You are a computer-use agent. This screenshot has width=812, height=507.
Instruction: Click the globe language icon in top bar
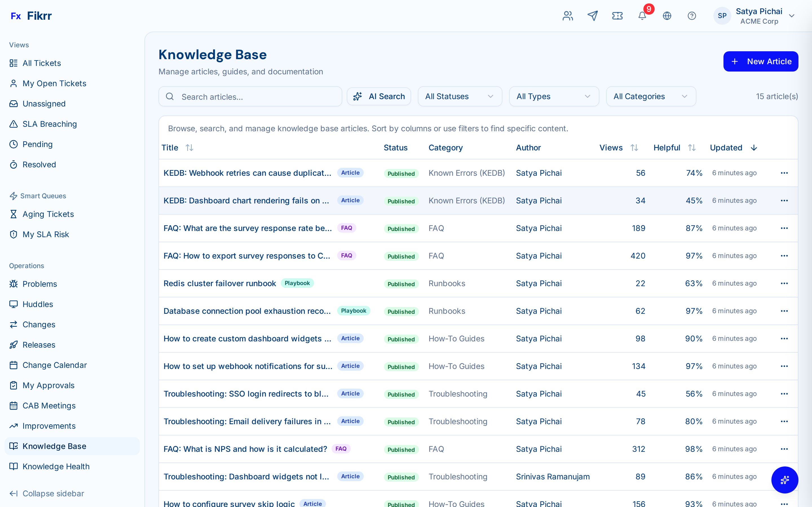[x=667, y=16]
